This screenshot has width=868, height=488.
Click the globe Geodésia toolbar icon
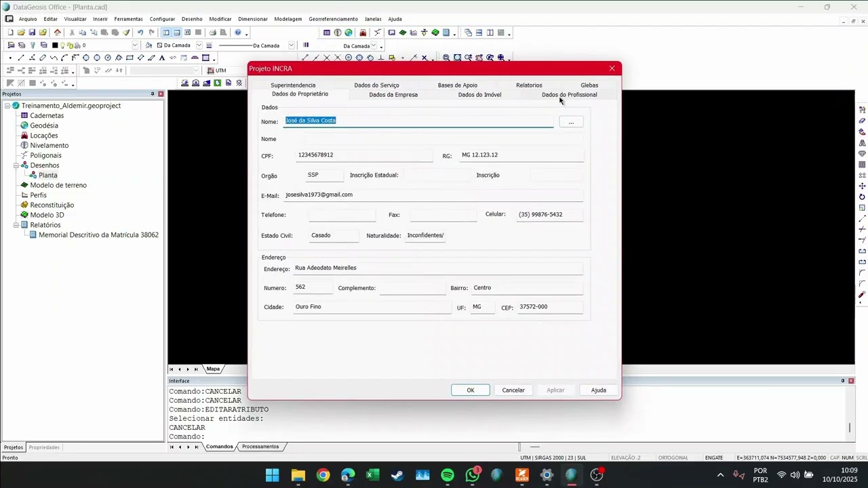(349, 33)
